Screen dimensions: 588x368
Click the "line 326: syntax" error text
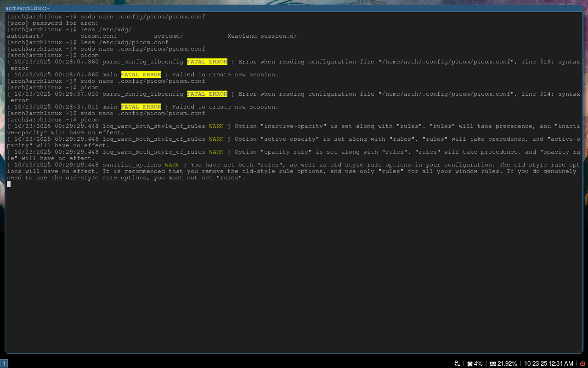tap(551, 62)
